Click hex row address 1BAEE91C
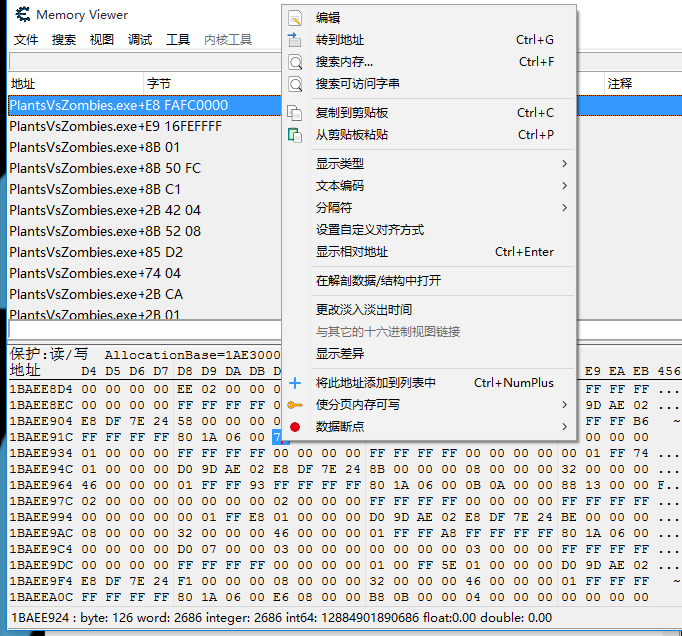The image size is (682, 636). click(x=41, y=437)
